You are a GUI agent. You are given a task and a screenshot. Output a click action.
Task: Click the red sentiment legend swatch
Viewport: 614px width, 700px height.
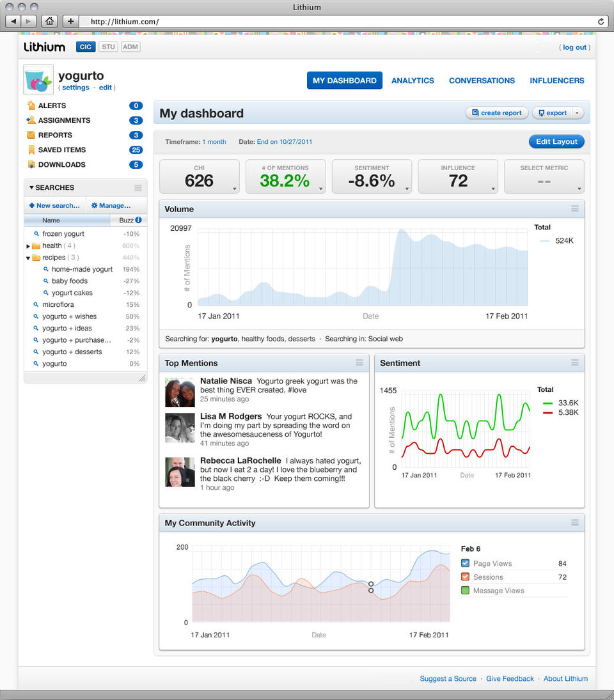pos(547,412)
